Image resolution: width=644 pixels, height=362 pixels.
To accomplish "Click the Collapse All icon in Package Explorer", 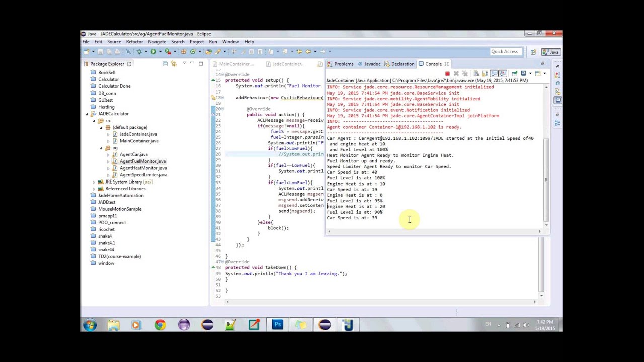I will [165, 64].
